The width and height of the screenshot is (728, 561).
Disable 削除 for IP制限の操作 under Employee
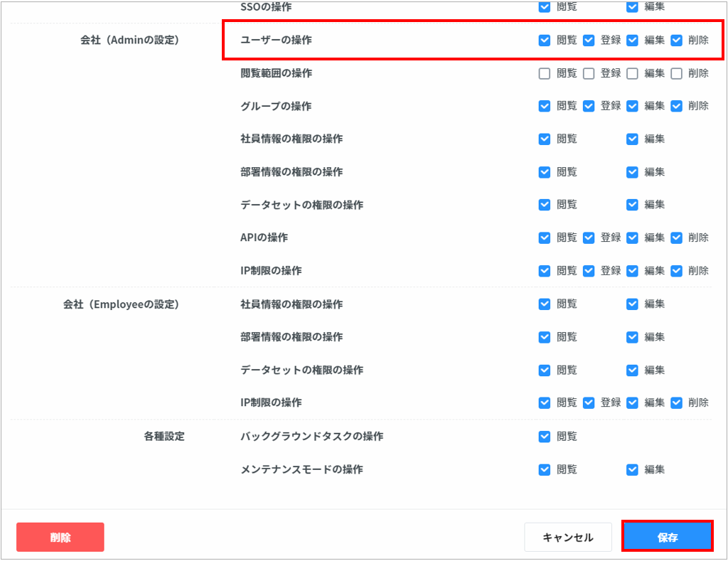677,402
